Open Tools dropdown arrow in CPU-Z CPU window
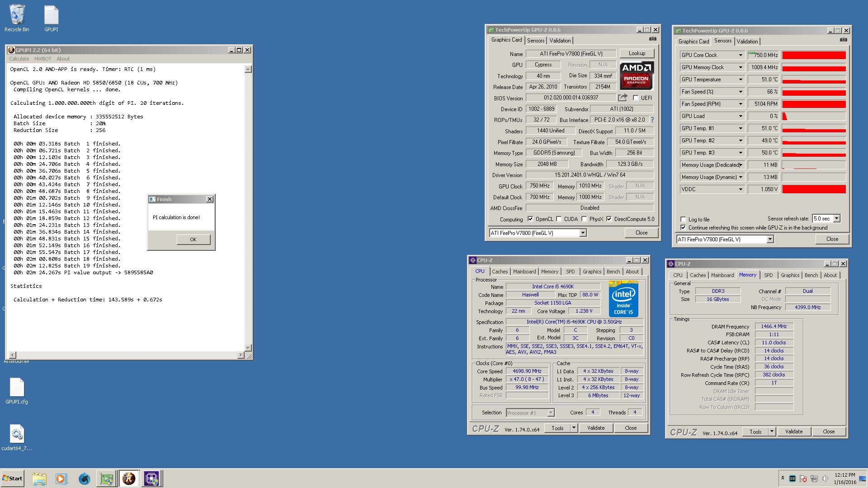Screen dimensions: 868x488 click(574, 428)
